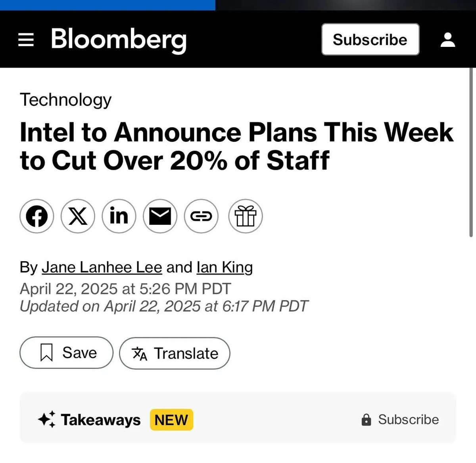The image size is (476, 463).
Task: Gift this article using gift icon
Action: pos(246,216)
